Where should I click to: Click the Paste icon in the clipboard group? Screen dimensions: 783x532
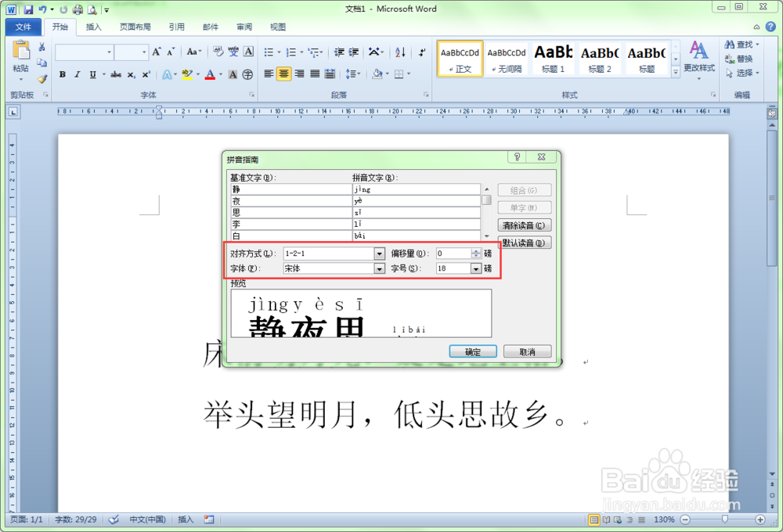(20, 50)
